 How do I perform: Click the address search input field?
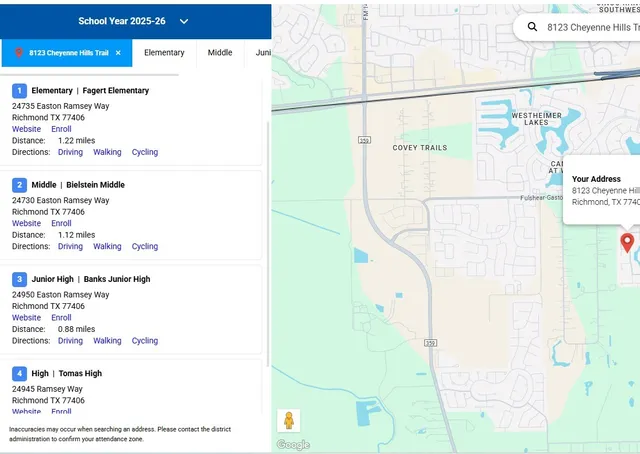click(x=590, y=27)
